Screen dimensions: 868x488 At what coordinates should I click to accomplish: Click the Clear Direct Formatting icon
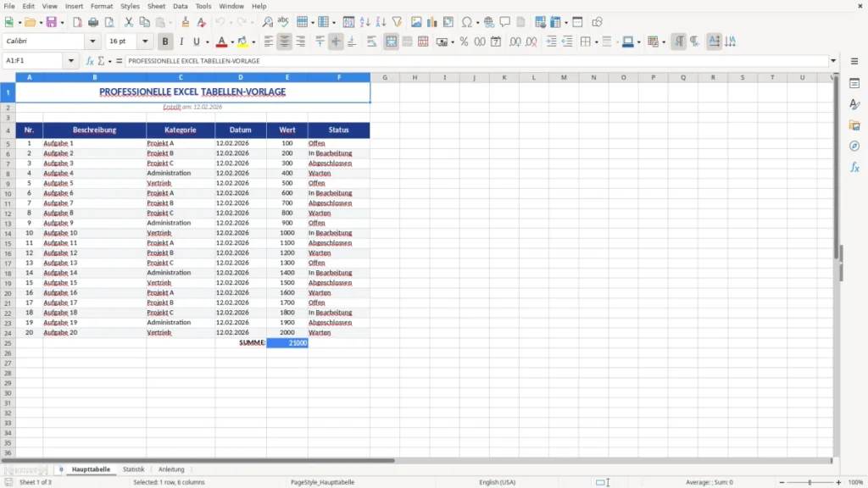(202, 22)
